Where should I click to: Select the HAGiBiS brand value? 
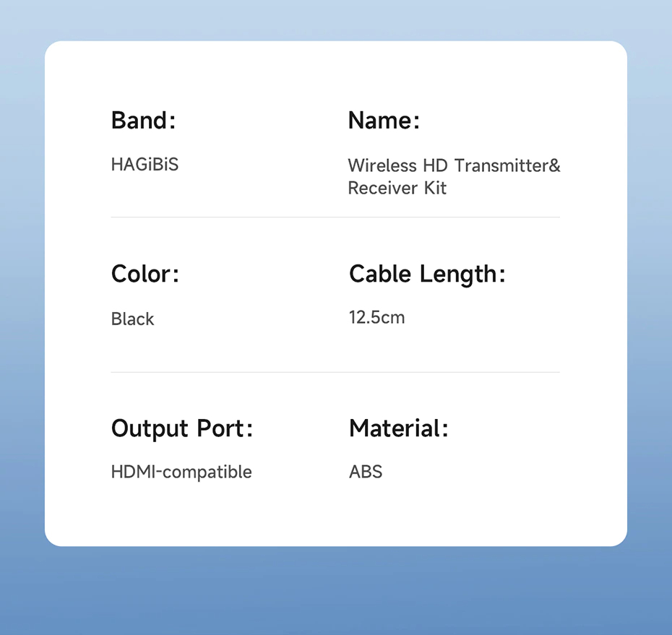coord(145,165)
